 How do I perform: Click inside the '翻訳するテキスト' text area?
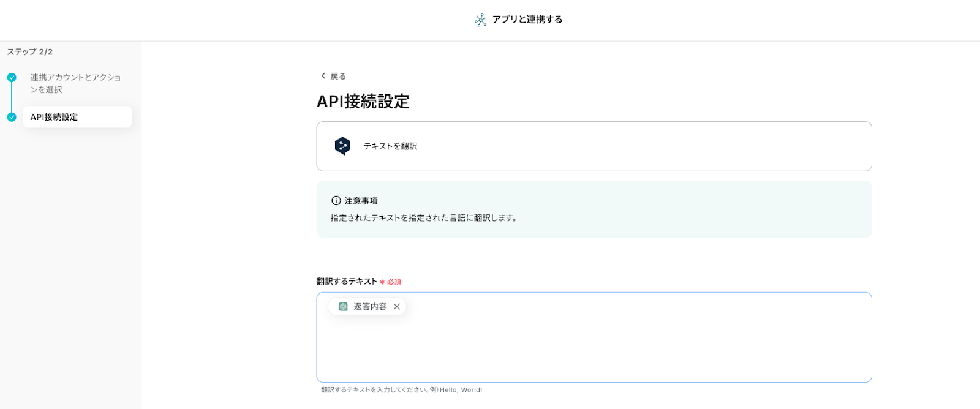point(594,349)
